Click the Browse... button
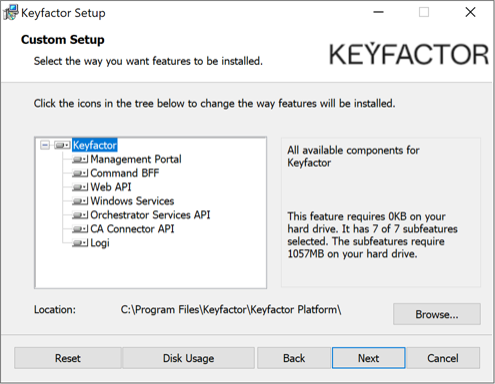495x384 pixels. click(x=437, y=314)
